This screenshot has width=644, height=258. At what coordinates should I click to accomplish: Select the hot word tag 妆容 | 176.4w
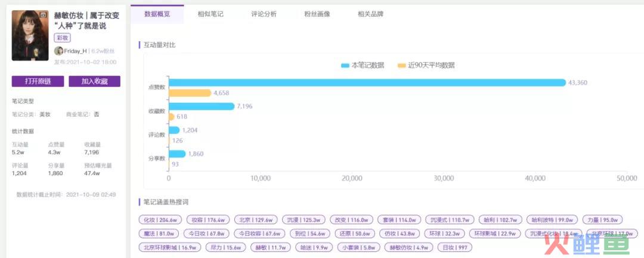click(x=208, y=219)
